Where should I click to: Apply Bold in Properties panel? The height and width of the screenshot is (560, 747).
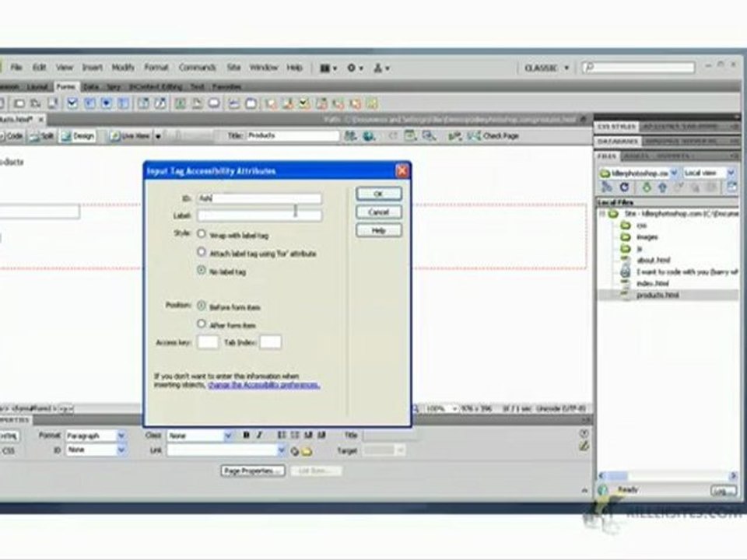click(247, 436)
